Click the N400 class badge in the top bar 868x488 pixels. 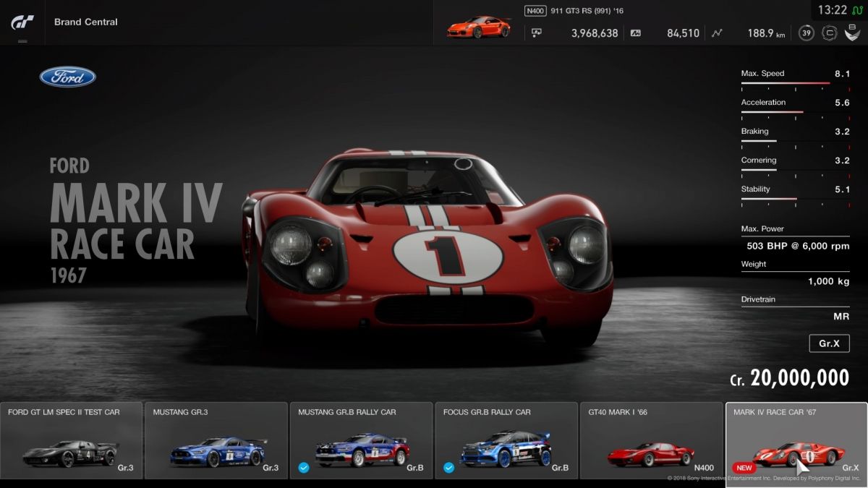(x=535, y=11)
